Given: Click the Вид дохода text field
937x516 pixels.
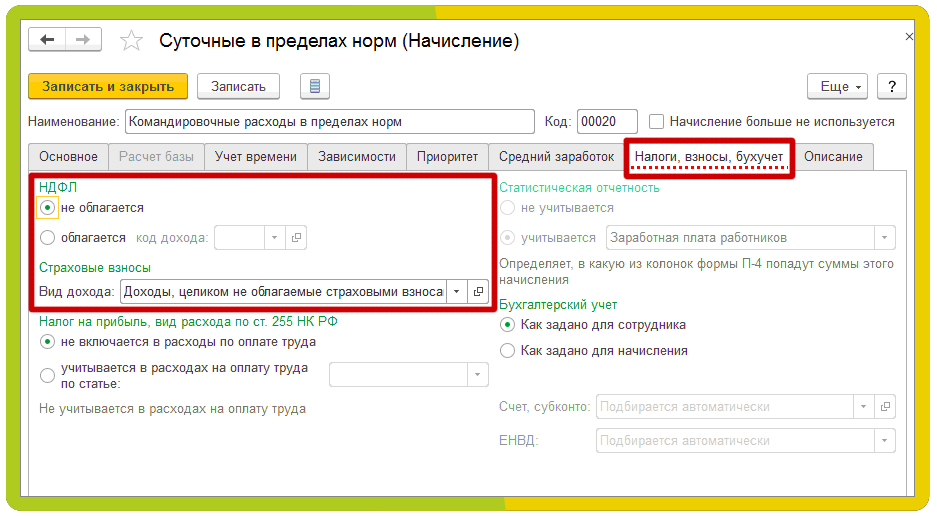Looking at the screenshot, I should click(283, 291).
